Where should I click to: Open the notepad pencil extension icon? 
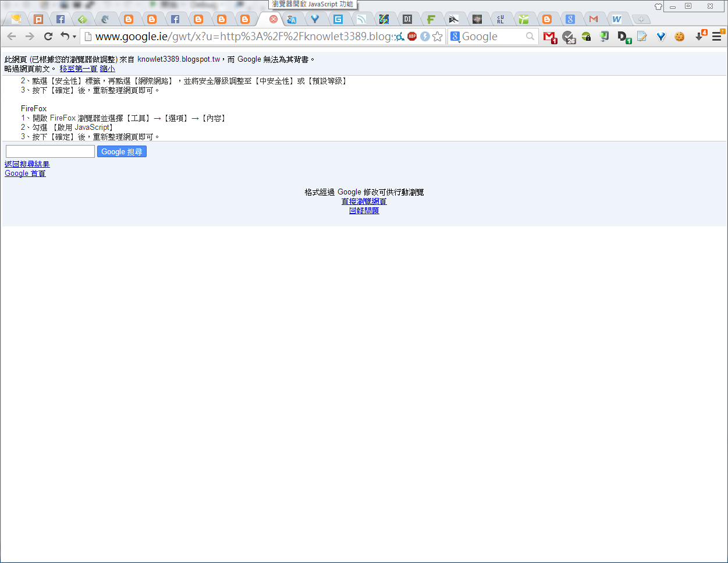[642, 37]
